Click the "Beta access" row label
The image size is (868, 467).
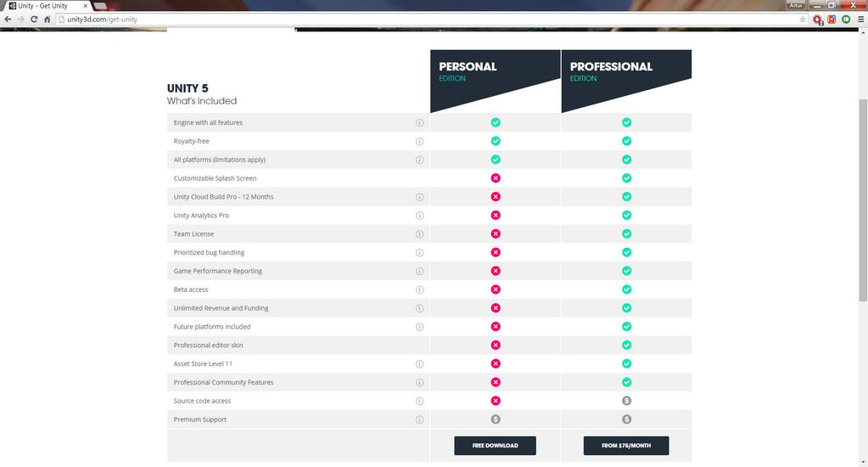pyautogui.click(x=191, y=290)
